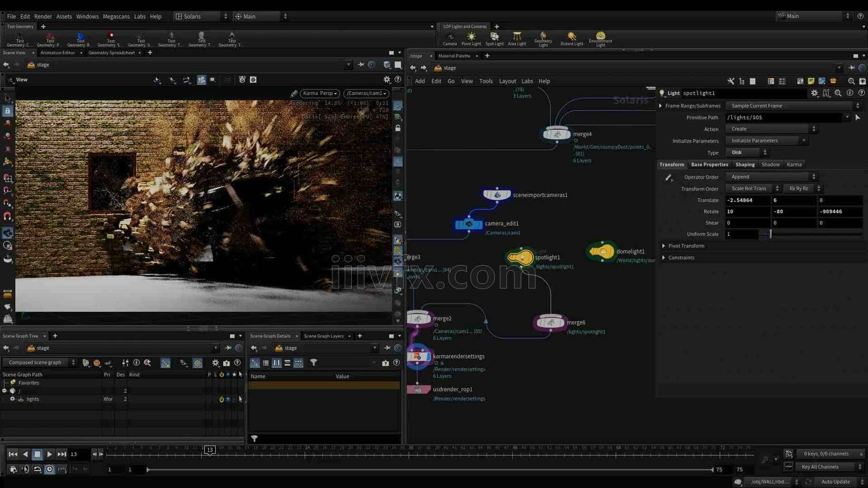Open viewport display options gear
This screenshot has width=868, height=488.
[387, 80]
